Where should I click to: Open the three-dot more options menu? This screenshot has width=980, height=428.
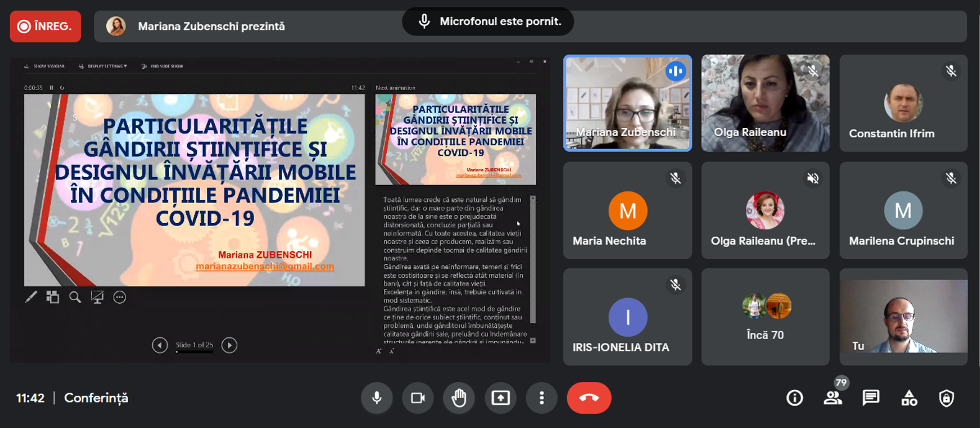point(542,398)
